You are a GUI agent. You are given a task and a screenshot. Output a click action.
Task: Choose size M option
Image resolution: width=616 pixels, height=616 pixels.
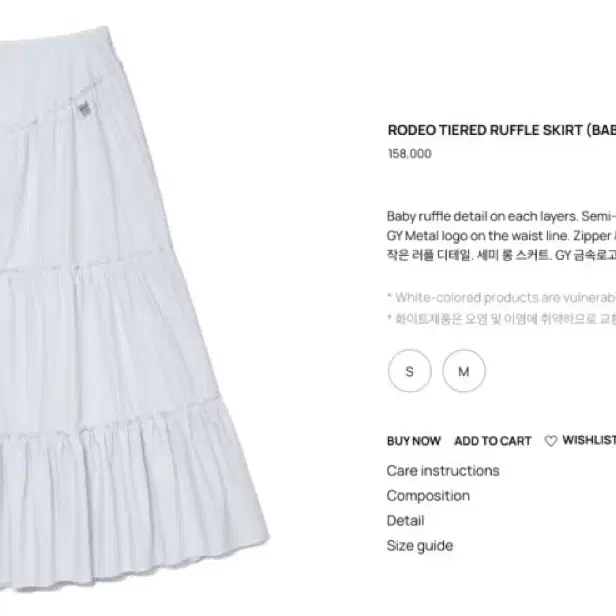[464, 371]
